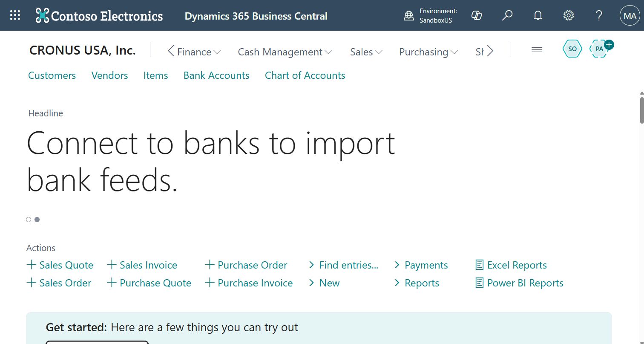Viewport: 644px width, 344px height.
Task: Expand the Payments action group
Action: point(421,265)
